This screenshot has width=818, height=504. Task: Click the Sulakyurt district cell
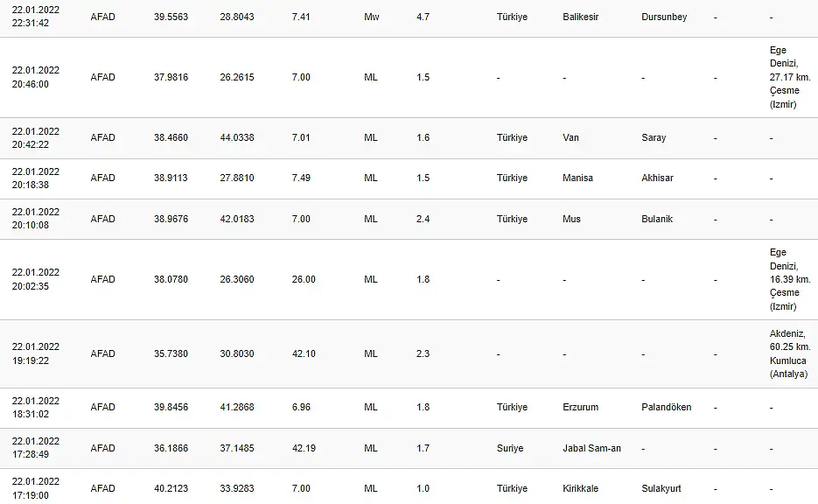click(x=661, y=489)
